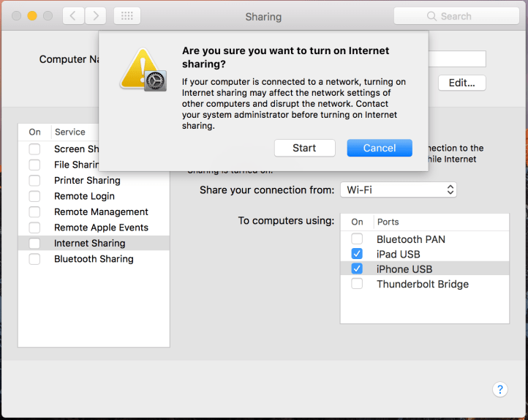Open the show all preferences grid
This screenshot has width=528, height=420.
127,16
